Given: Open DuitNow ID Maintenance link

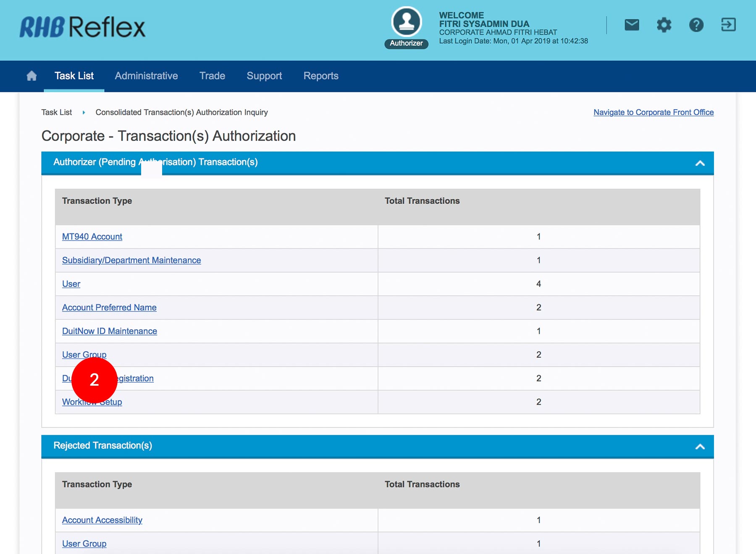Looking at the screenshot, I should click(110, 331).
